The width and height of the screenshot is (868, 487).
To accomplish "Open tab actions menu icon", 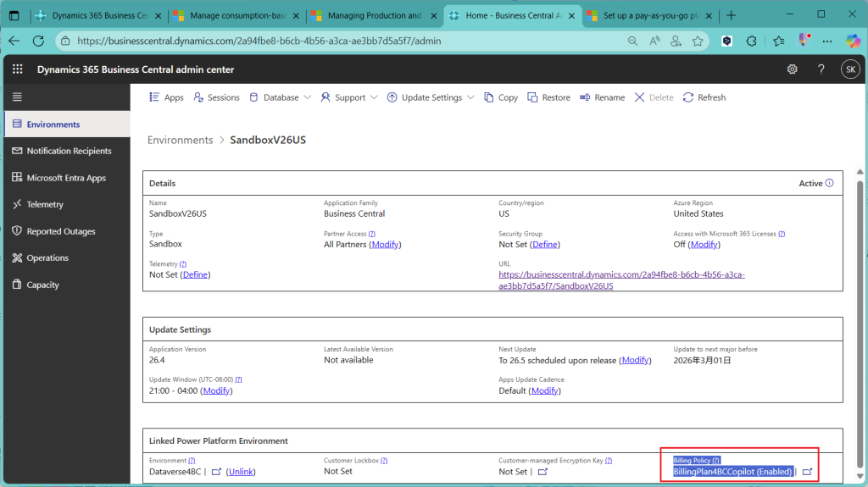I will click(14, 15).
